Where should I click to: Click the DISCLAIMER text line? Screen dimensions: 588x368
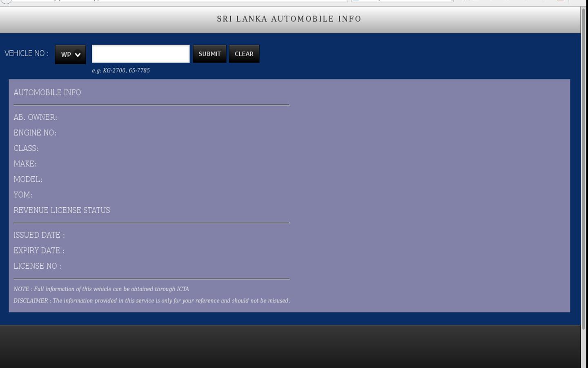(151, 301)
